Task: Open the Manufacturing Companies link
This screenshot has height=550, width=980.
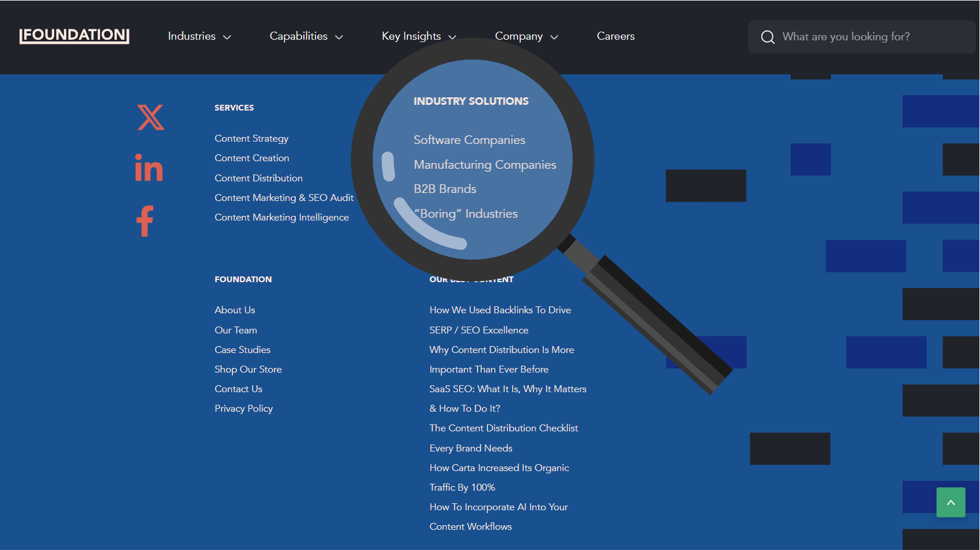Action: click(485, 165)
